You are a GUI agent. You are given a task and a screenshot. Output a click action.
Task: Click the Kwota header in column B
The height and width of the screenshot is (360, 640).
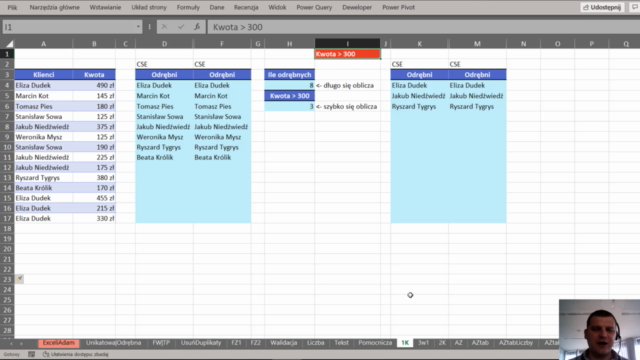point(94,75)
